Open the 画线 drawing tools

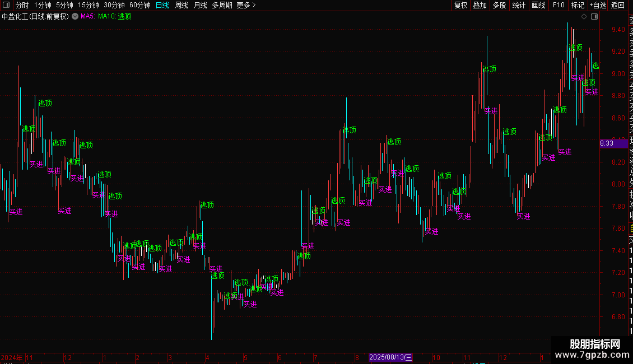pyautogui.click(x=538, y=5)
